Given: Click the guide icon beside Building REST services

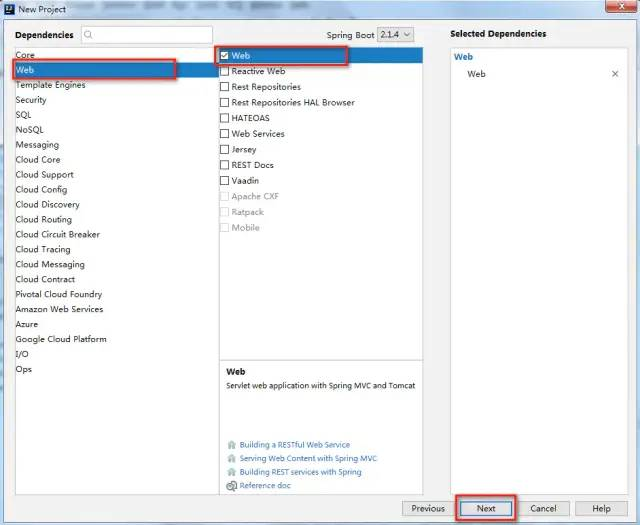Looking at the screenshot, I should [231, 472].
